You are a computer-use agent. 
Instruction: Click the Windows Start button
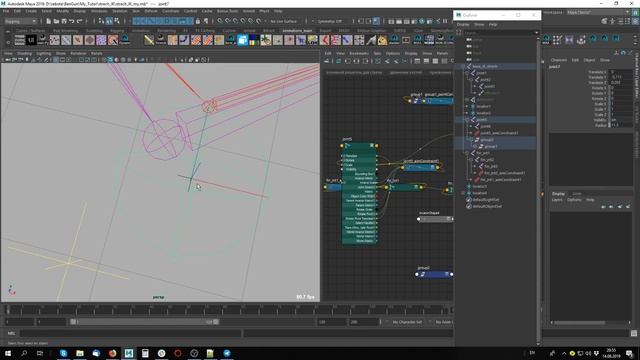pos(8,353)
